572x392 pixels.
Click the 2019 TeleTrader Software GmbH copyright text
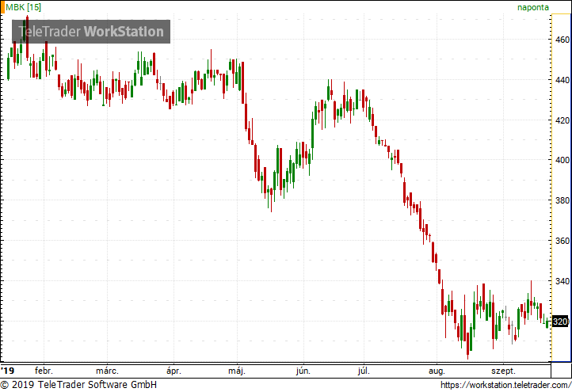78,385
